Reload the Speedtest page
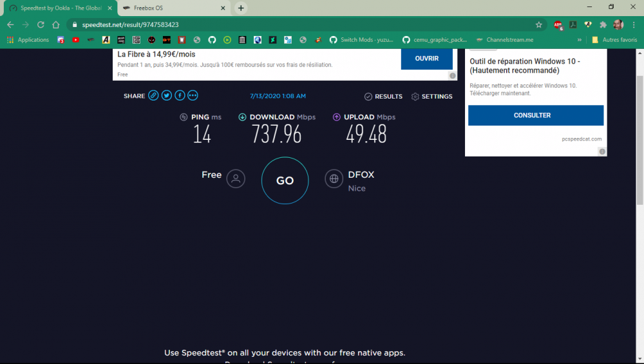 [x=41, y=24]
